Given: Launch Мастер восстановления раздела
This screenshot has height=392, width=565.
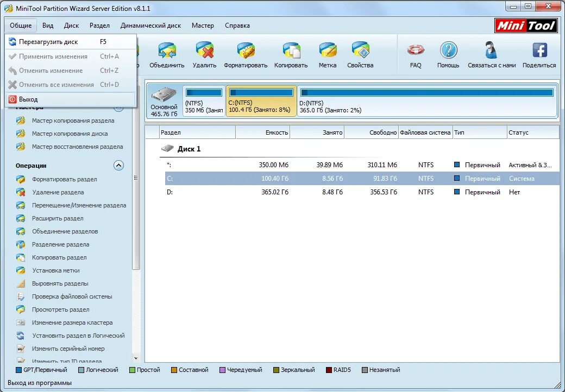Looking at the screenshot, I should pyautogui.click(x=77, y=147).
